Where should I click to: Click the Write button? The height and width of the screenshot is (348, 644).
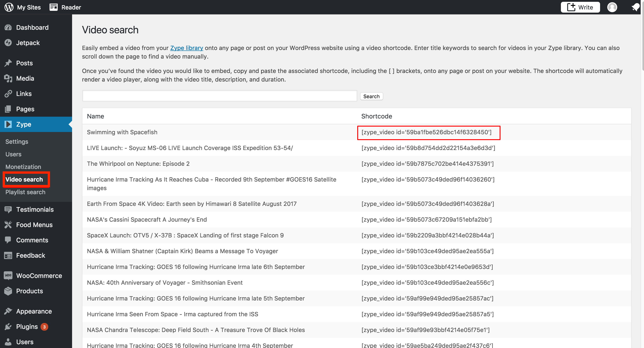580,7
